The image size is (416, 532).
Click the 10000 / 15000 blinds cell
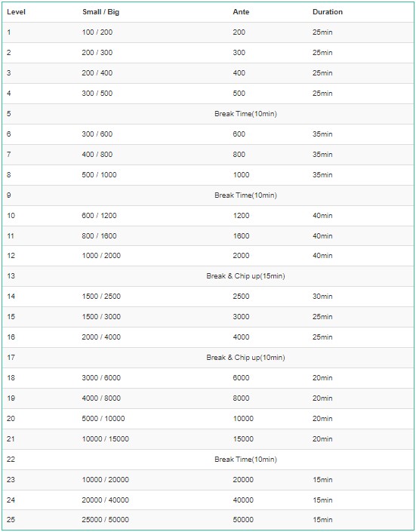pyautogui.click(x=105, y=438)
